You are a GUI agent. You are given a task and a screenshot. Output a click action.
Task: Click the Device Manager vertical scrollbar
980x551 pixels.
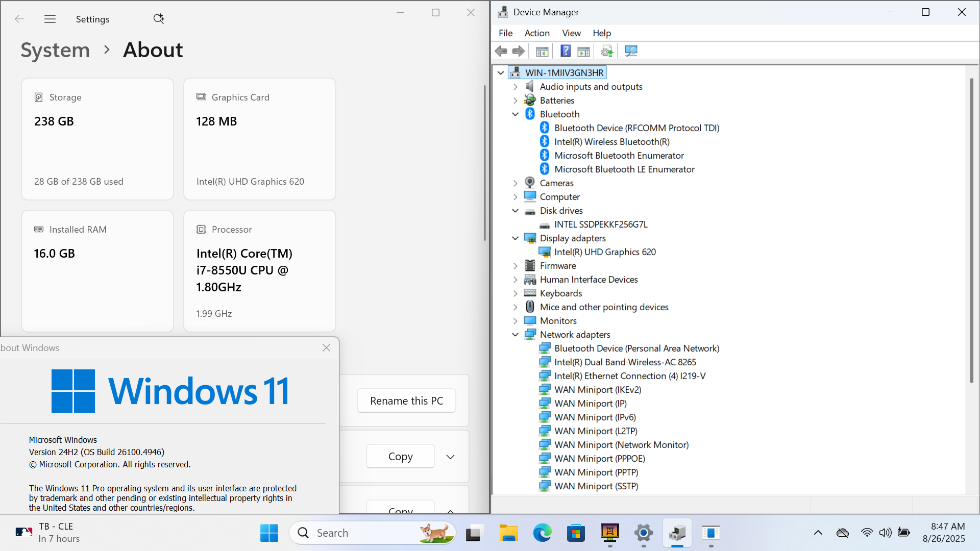(971, 230)
